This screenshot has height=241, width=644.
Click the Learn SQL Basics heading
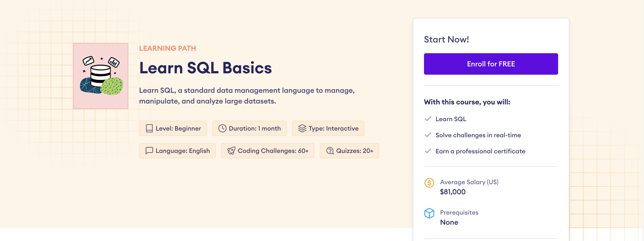click(205, 68)
